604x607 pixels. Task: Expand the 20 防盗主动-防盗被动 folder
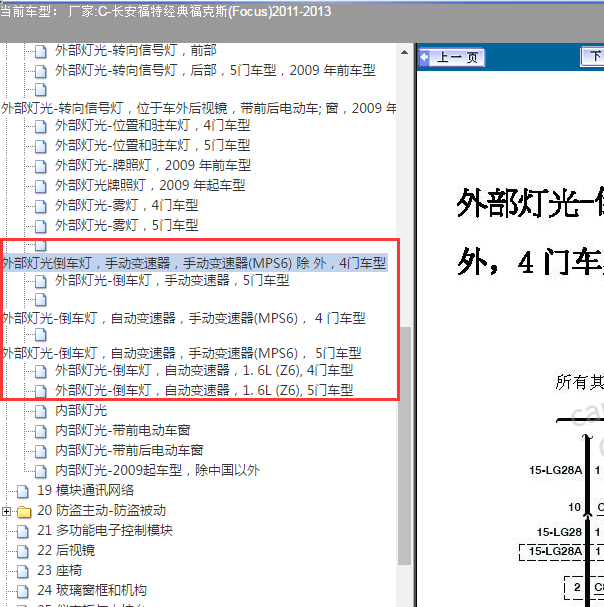[x=6, y=511]
